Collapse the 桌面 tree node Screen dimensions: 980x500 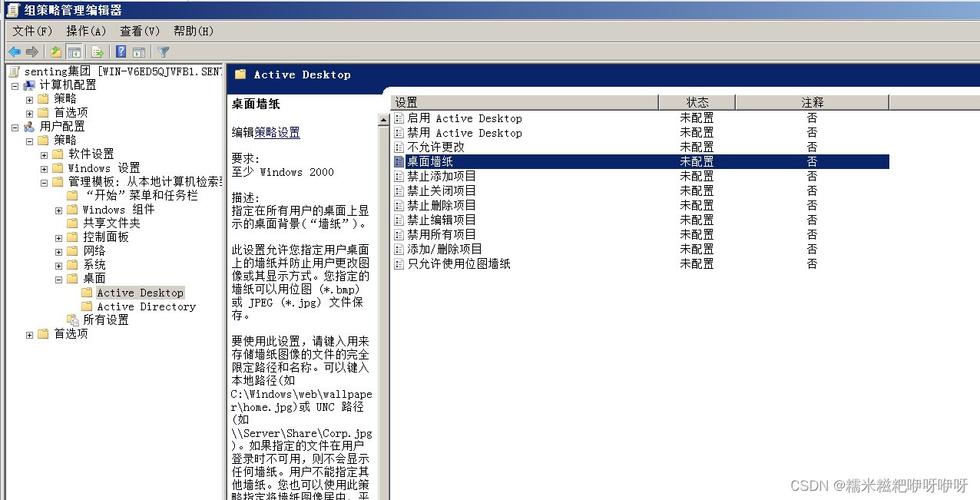[x=58, y=279]
